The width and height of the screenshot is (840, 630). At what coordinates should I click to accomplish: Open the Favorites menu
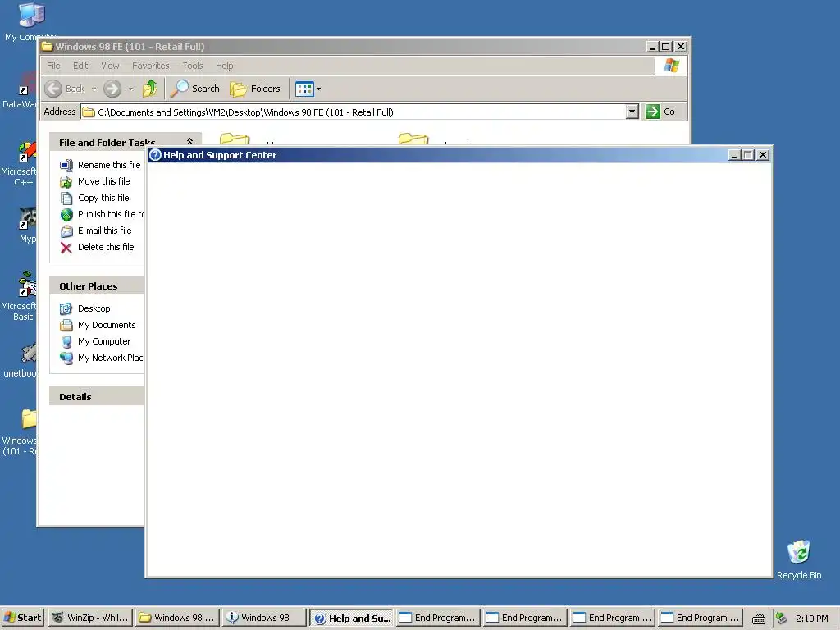[151, 66]
